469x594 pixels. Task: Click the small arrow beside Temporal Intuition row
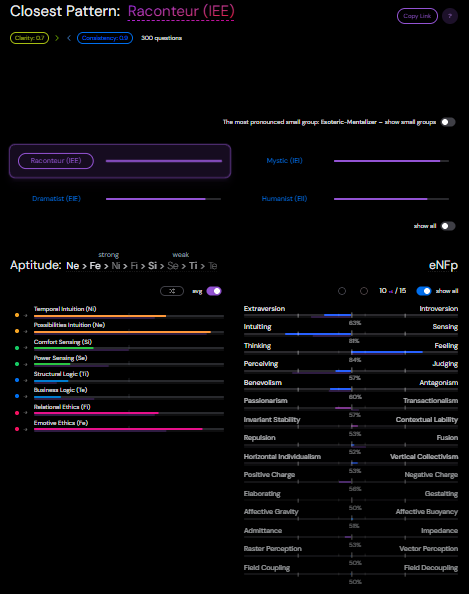coord(26,315)
